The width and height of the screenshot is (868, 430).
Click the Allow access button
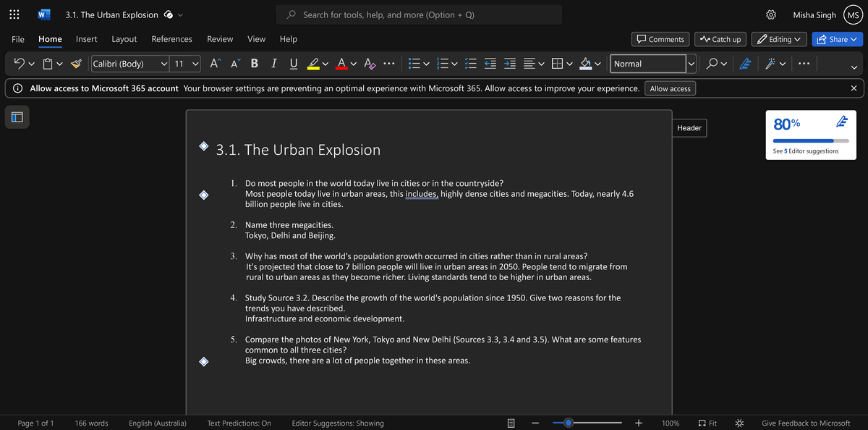(670, 88)
